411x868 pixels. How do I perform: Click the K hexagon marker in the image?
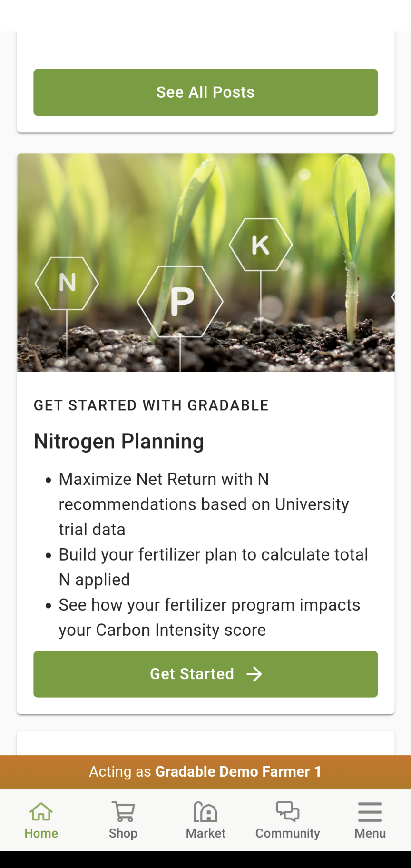[x=261, y=245]
